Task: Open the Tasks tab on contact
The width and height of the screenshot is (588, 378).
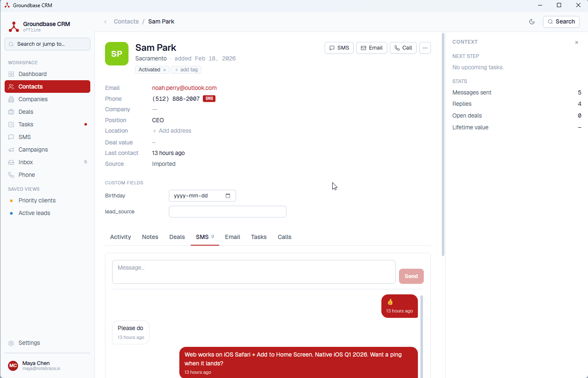Action: pyautogui.click(x=259, y=237)
